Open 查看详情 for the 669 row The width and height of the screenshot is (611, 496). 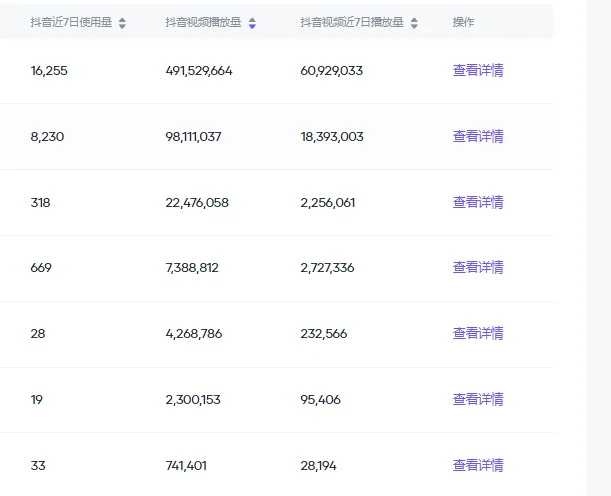point(478,267)
